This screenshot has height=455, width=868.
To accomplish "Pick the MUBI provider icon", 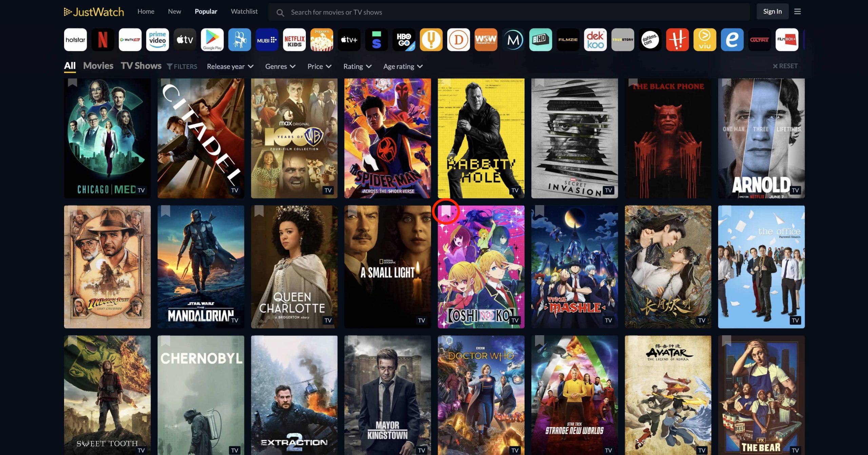I will coord(267,40).
